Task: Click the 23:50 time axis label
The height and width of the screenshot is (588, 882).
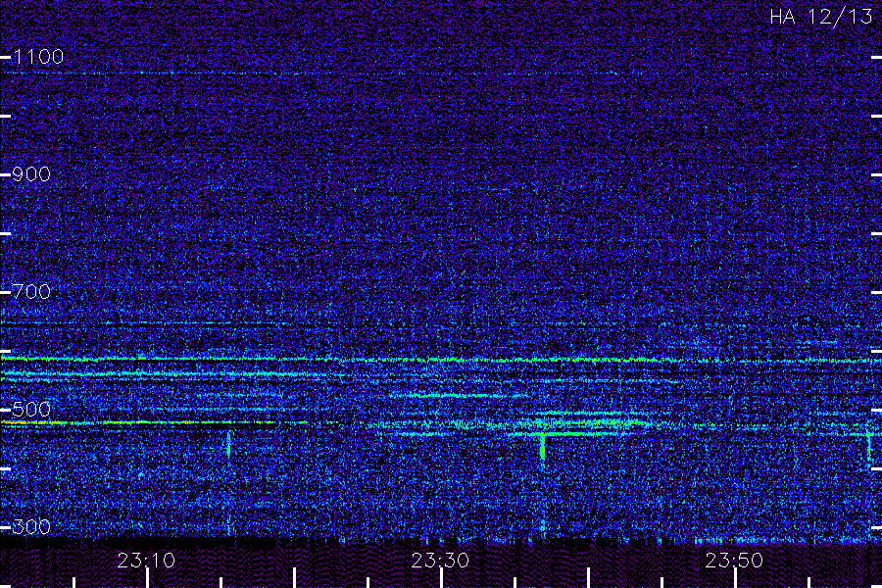Action: (734, 561)
